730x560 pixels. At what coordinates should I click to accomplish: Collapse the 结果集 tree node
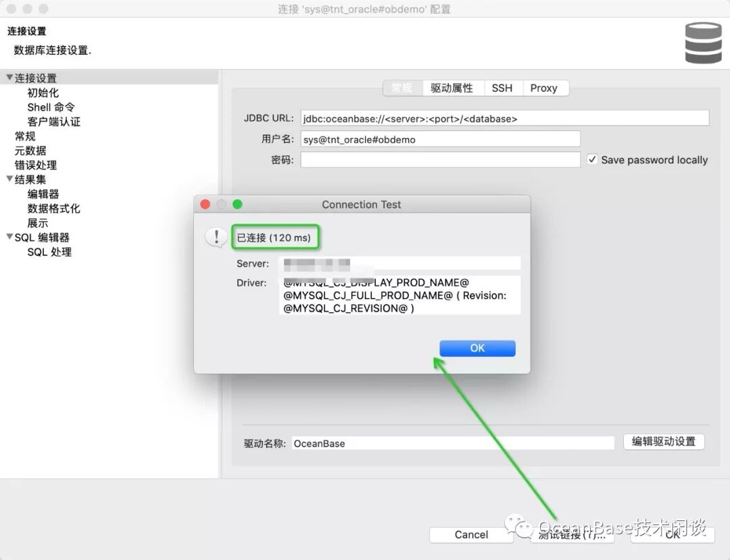tap(9, 178)
